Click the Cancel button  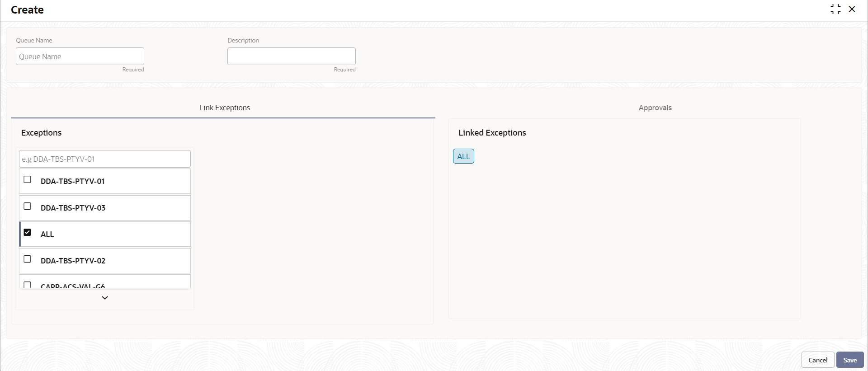[818, 360]
